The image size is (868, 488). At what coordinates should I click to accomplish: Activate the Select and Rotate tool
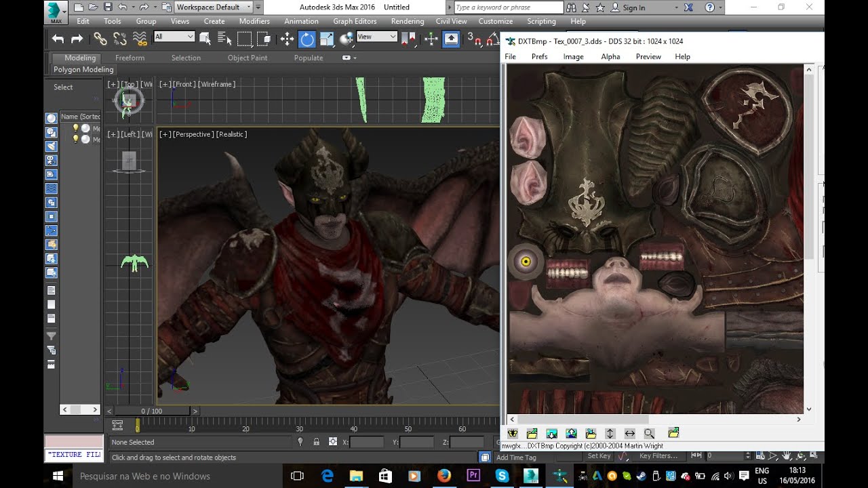(307, 39)
